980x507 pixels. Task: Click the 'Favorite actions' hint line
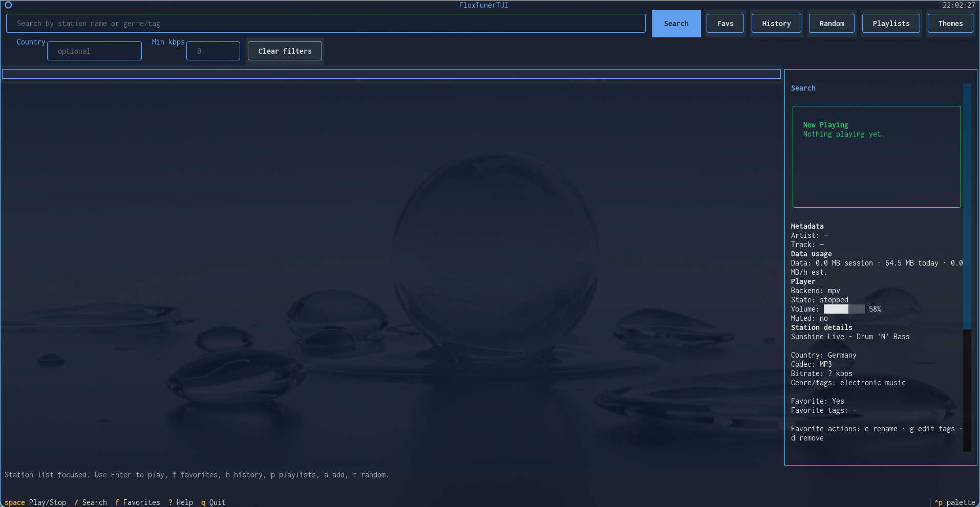877,433
